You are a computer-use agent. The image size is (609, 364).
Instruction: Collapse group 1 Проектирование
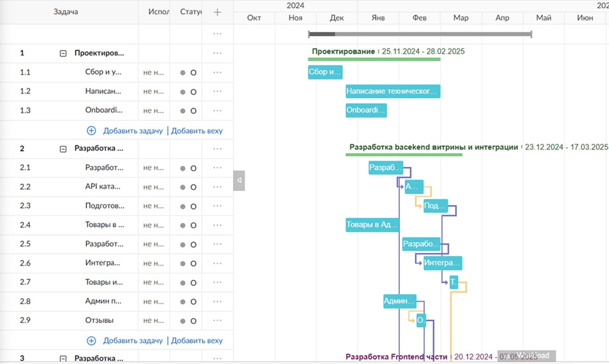coord(63,53)
